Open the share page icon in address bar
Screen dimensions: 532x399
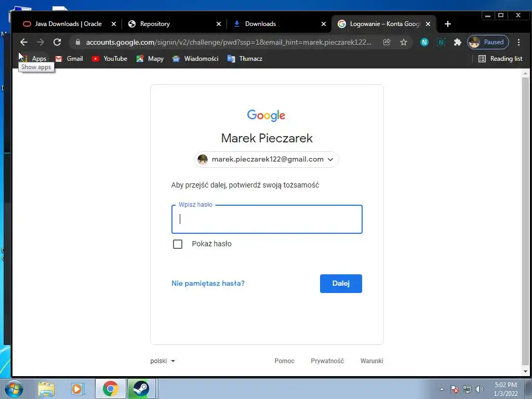tap(387, 42)
